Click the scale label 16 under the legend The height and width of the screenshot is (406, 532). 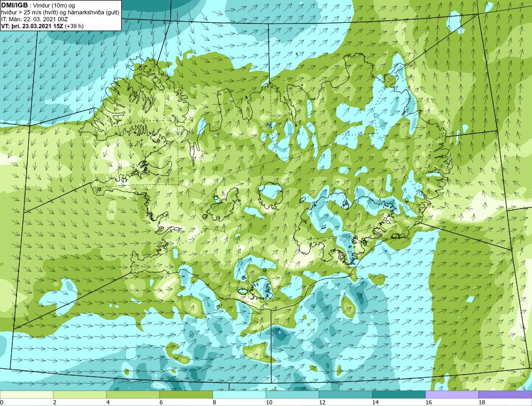pos(428,402)
